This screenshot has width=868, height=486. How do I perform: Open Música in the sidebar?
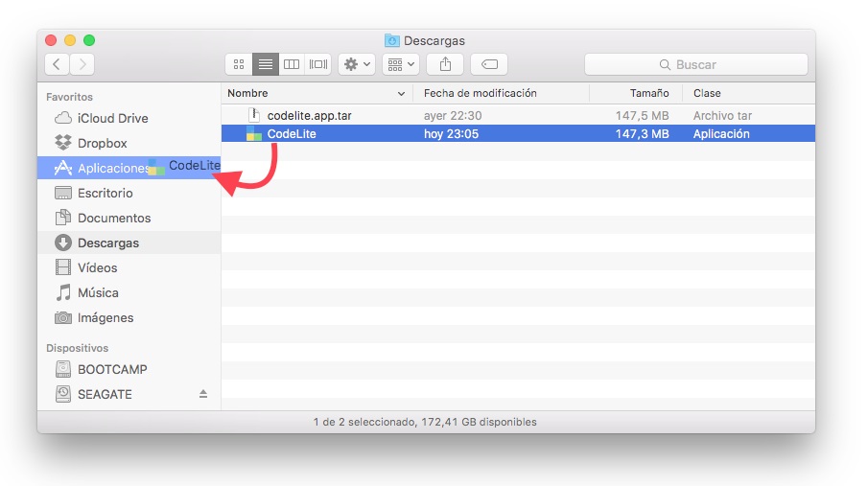129,292
